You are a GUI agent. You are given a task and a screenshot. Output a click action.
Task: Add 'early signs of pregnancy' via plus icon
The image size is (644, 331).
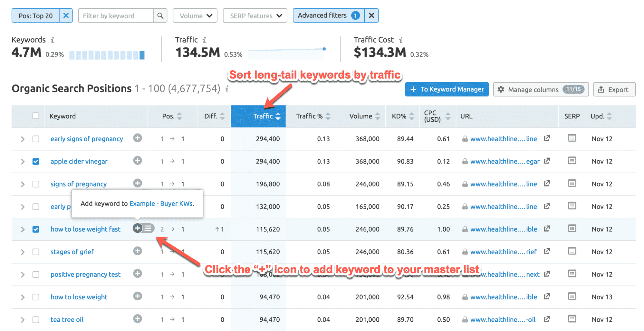(x=138, y=138)
